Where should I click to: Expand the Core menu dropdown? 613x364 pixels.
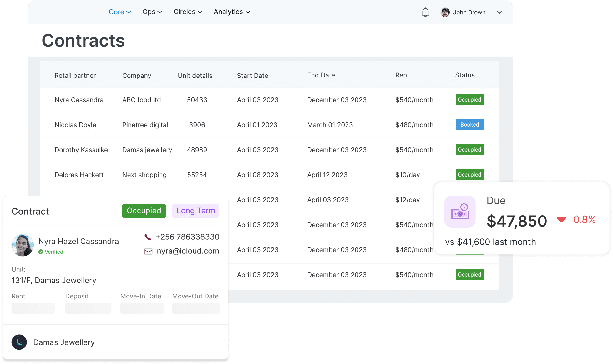coord(120,12)
